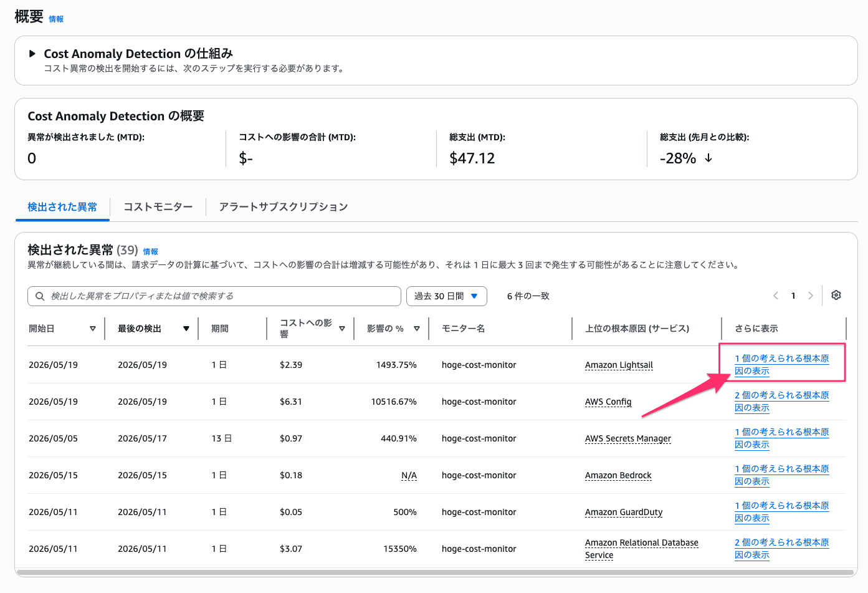
Task: View root causes link for Amazon Lightsail row
Action: point(782,365)
